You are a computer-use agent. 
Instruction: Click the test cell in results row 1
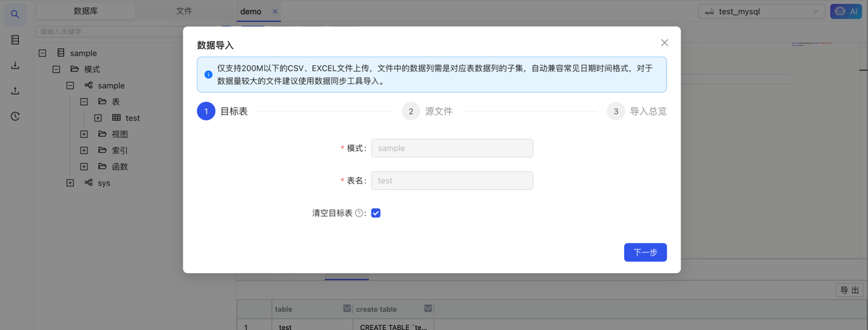[x=312, y=327]
